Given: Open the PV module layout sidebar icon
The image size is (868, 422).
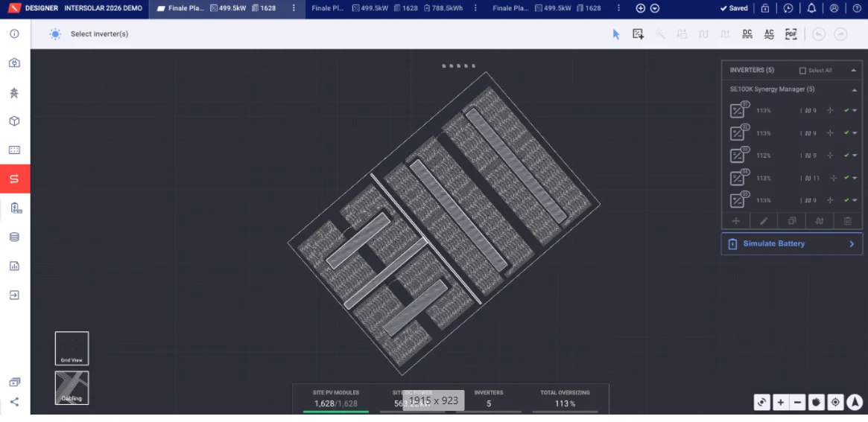Looking at the screenshot, I should click(14, 150).
